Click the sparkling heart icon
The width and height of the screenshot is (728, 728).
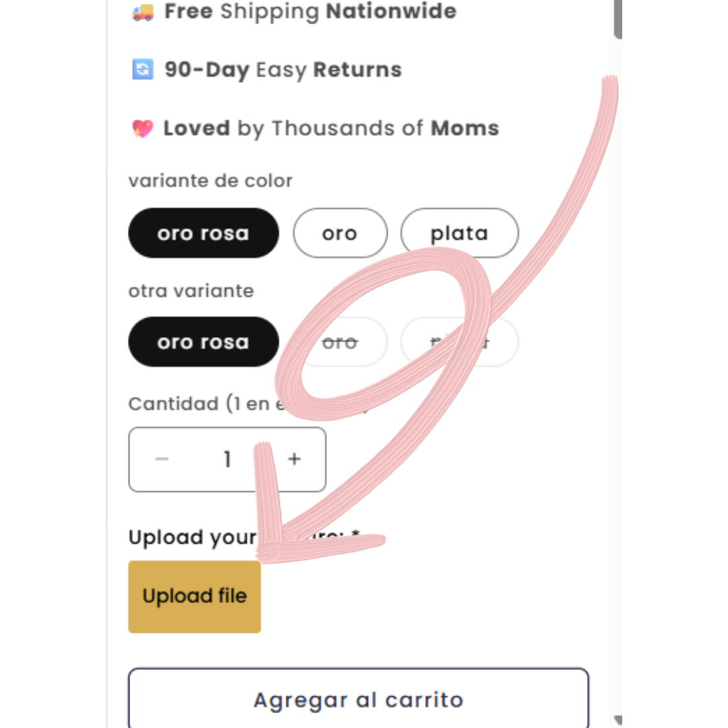142,129
